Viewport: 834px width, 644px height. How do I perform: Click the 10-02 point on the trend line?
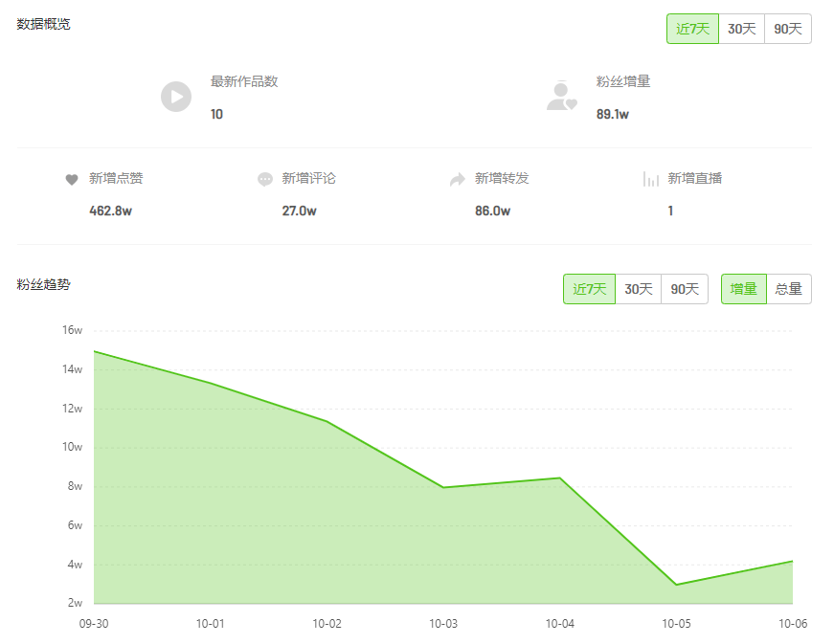tap(327, 421)
